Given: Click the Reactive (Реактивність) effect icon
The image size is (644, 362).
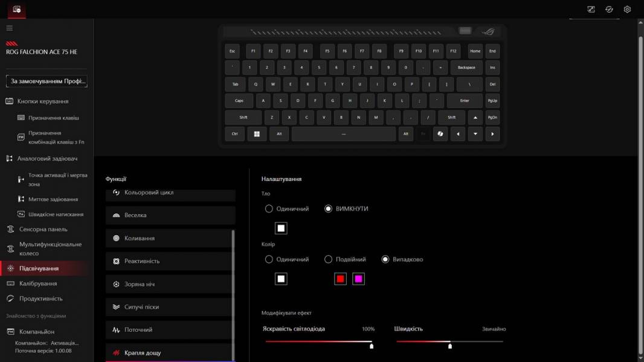Looking at the screenshot, I should [117, 261].
